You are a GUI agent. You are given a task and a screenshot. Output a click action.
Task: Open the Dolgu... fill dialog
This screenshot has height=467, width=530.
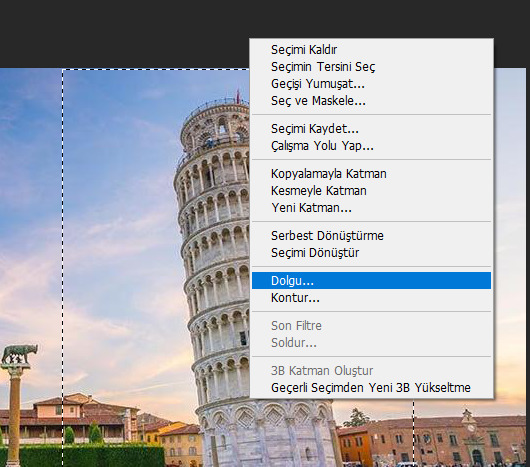point(371,281)
